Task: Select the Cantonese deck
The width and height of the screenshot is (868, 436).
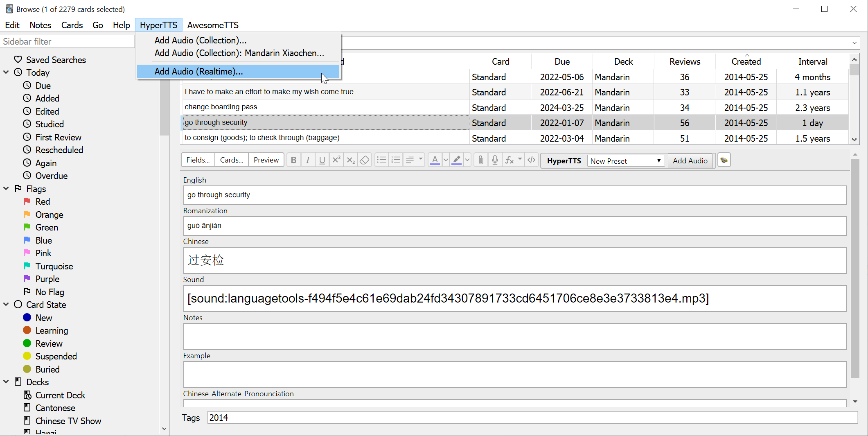Action: [x=55, y=408]
